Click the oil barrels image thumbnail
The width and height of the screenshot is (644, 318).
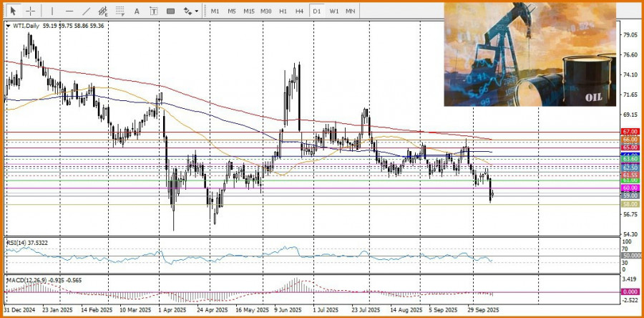tap(530, 54)
